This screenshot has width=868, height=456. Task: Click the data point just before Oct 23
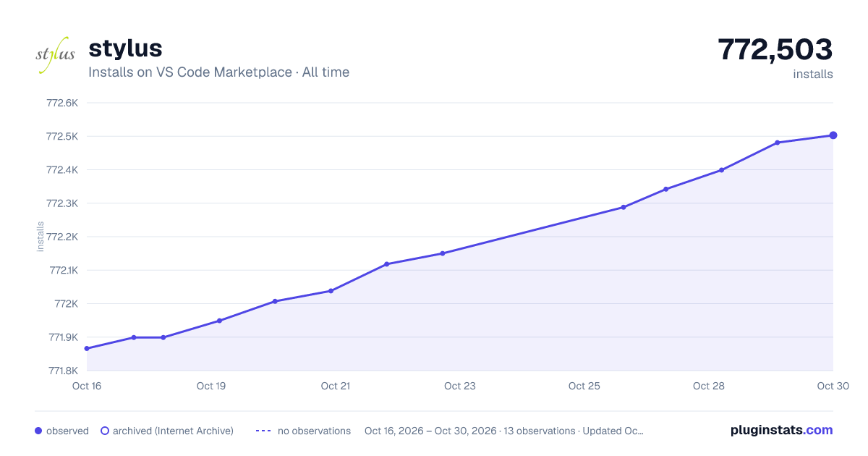click(443, 253)
